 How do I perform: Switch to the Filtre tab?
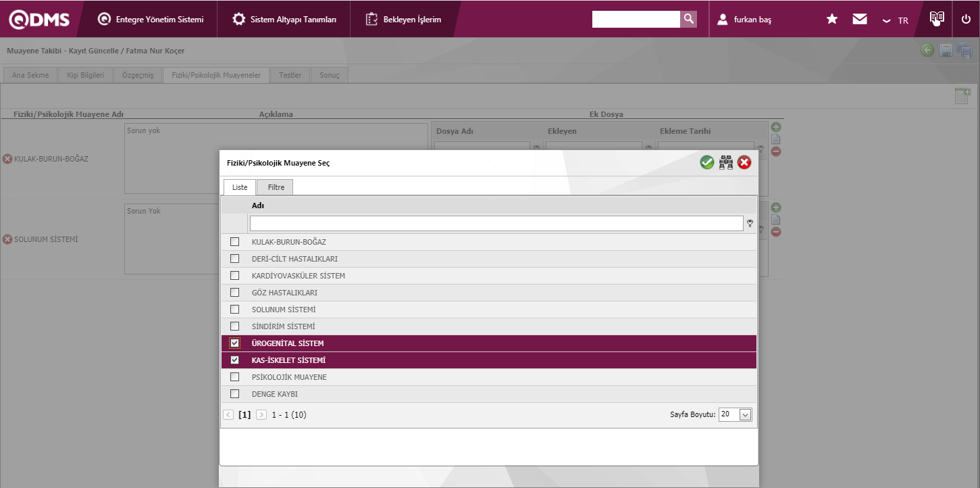pyautogui.click(x=276, y=187)
